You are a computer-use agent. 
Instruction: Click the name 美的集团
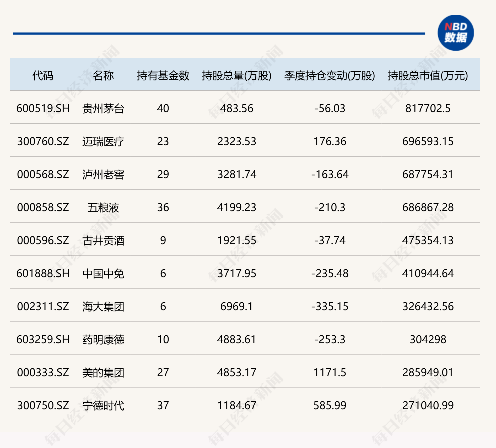[103, 373]
